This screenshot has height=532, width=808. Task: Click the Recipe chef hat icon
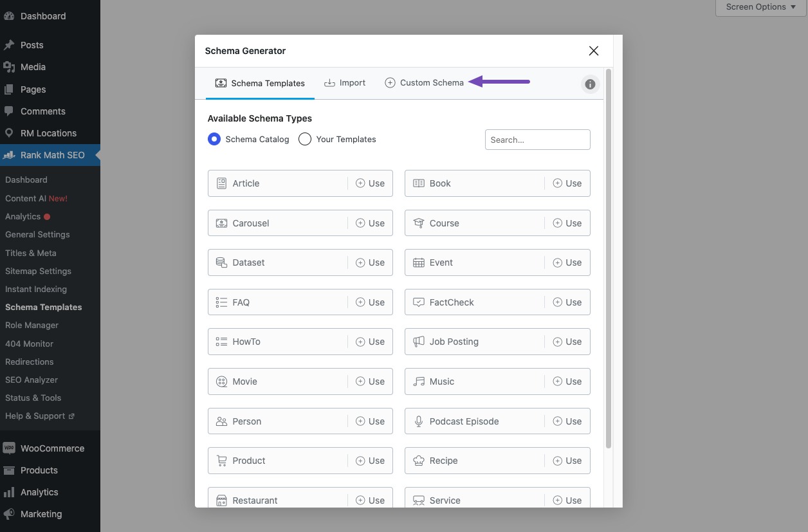tap(418, 461)
